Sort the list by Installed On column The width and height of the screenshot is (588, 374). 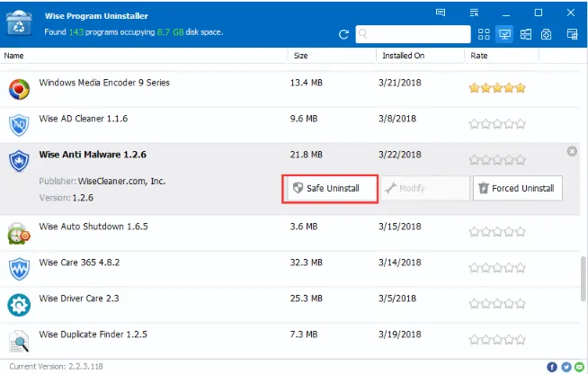(x=421, y=56)
